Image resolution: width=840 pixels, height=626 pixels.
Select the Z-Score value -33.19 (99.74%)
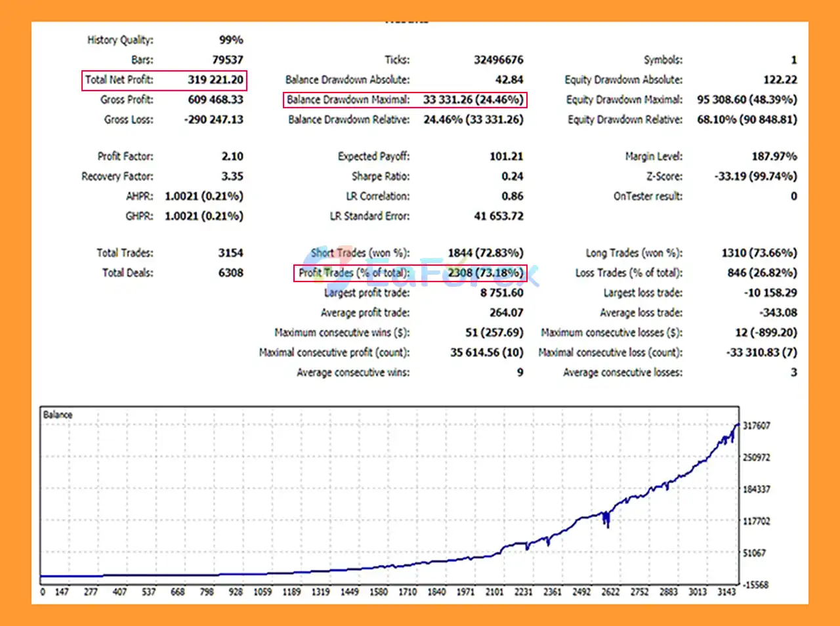click(x=755, y=177)
